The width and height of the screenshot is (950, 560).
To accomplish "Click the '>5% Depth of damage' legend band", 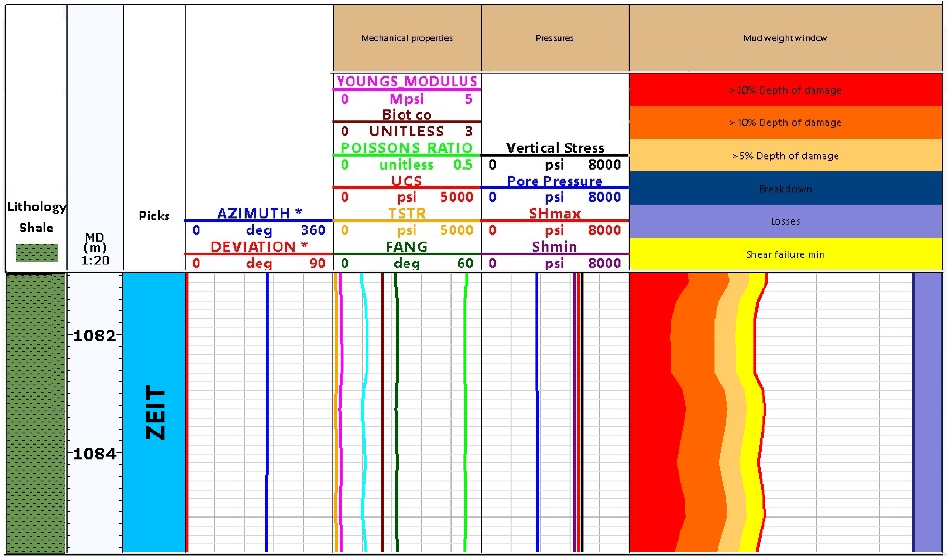I will point(785,156).
